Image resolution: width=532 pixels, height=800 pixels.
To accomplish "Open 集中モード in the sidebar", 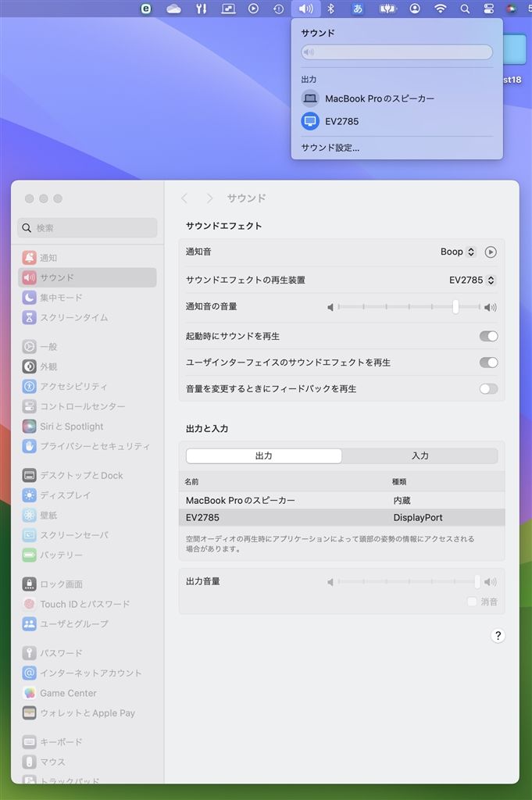I will click(x=87, y=298).
